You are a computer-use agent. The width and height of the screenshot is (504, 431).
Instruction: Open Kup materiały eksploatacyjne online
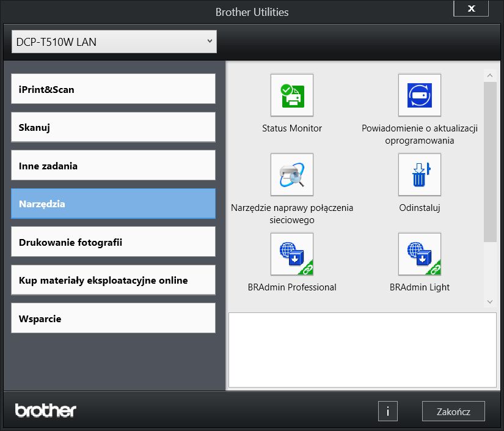coord(113,280)
